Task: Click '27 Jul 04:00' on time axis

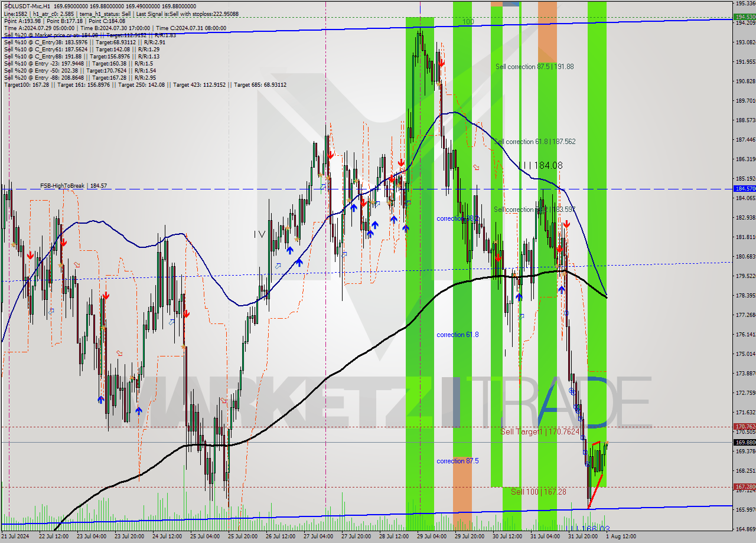Action: coord(317,537)
